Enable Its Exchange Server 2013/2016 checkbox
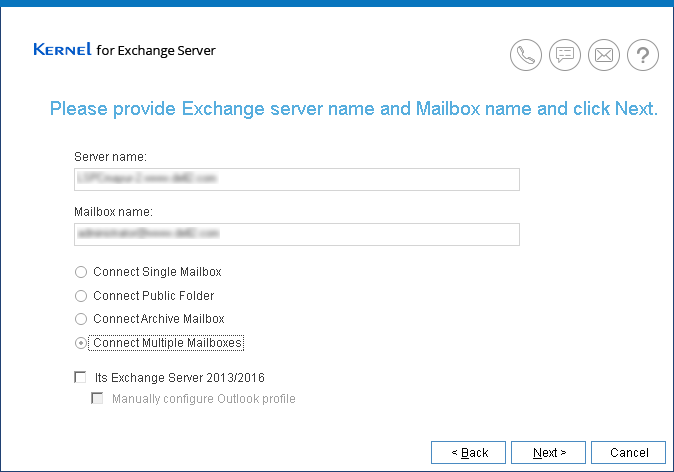 click(80, 377)
